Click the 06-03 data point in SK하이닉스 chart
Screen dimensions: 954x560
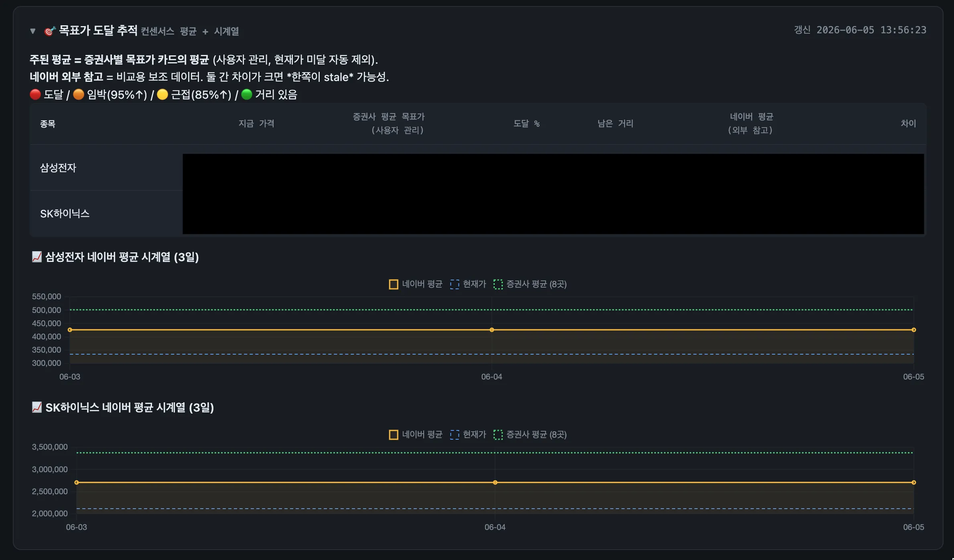(x=77, y=483)
